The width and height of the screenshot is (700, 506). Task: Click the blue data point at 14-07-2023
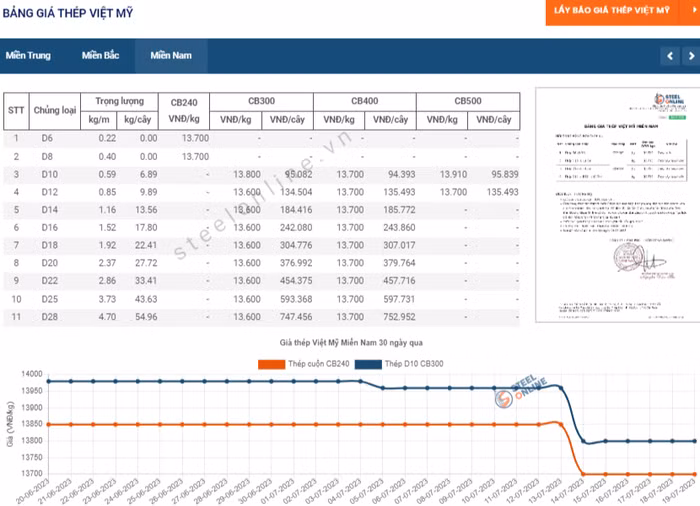pos(583,441)
